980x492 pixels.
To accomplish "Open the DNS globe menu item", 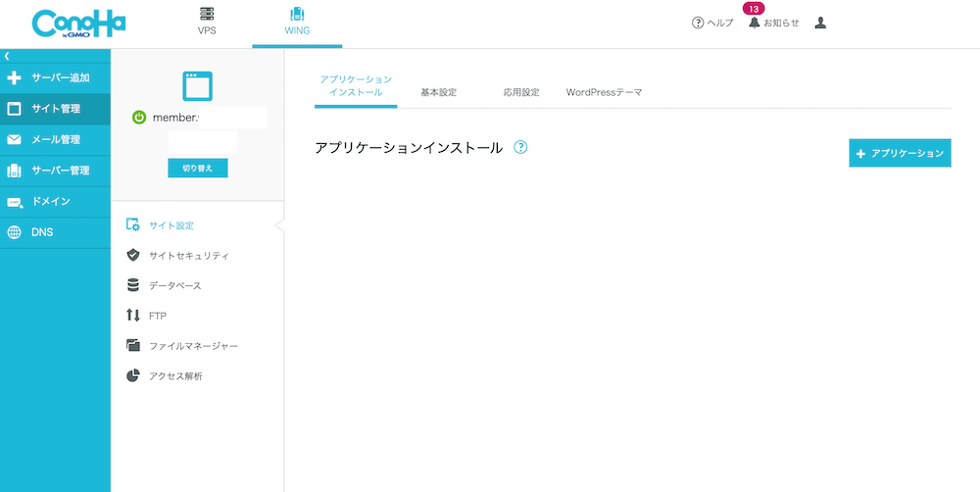I will point(55,232).
